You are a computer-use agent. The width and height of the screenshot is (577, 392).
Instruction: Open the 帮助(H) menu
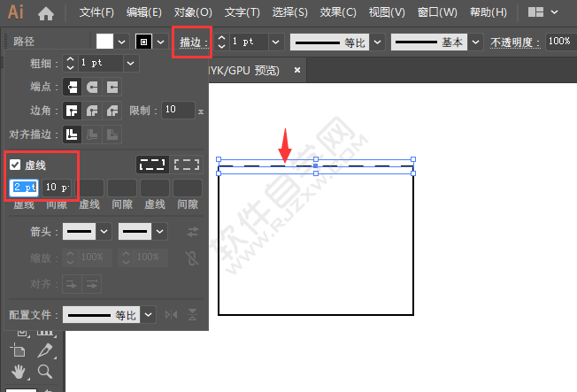[x=489, y=12]
